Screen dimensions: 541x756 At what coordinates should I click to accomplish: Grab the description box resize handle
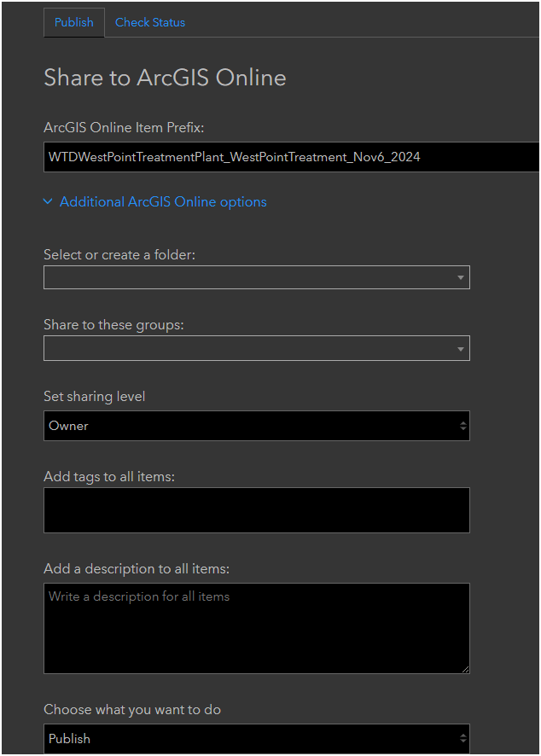[x=465, y=669]
